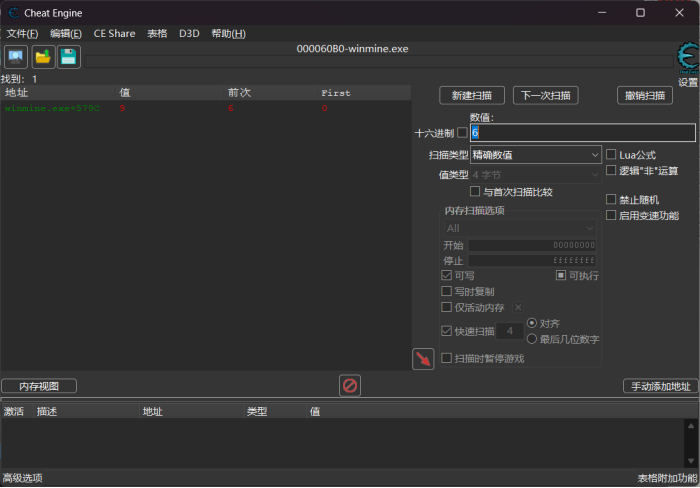Click the save floppy disk icon

pyautogui.click(x=69, y=57)
